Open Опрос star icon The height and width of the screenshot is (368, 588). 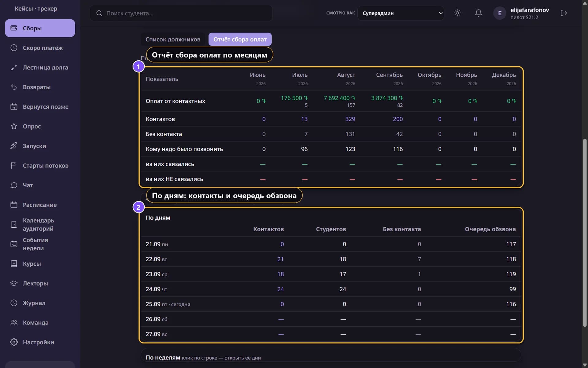14,126
